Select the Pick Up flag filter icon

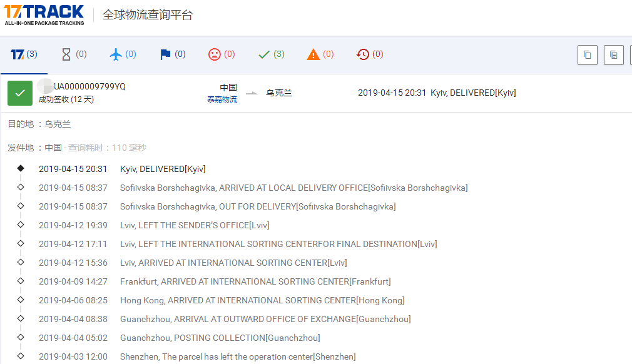coord(165,54)
